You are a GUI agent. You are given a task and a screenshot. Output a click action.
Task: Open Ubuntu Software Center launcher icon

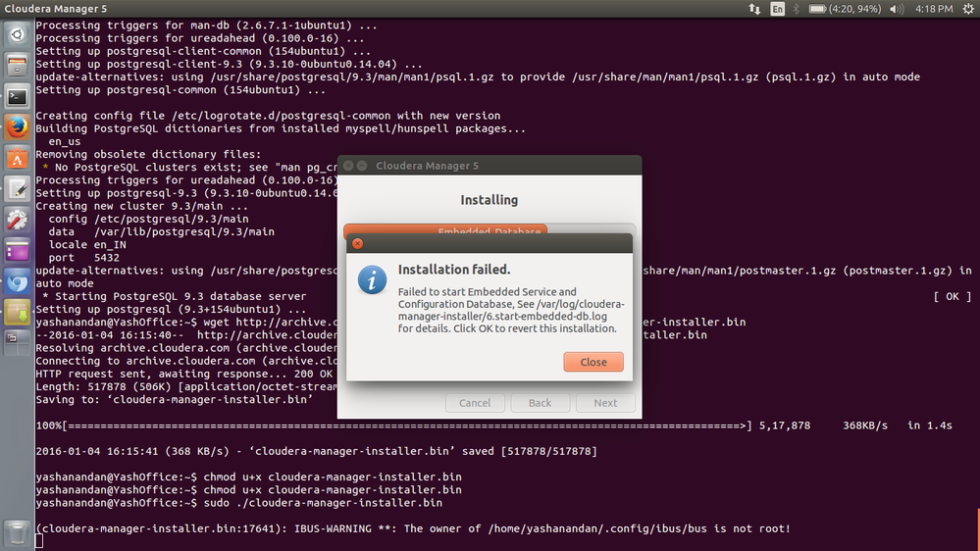17,158
